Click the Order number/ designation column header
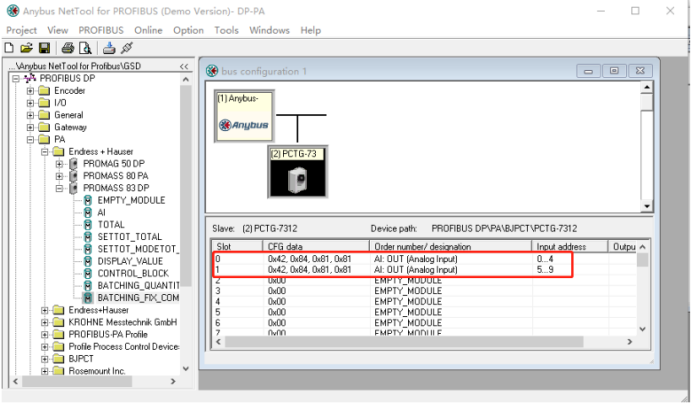 (450, 247)
